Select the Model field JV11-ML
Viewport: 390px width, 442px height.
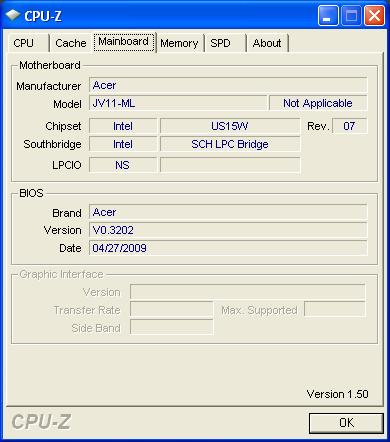[178, 103]
